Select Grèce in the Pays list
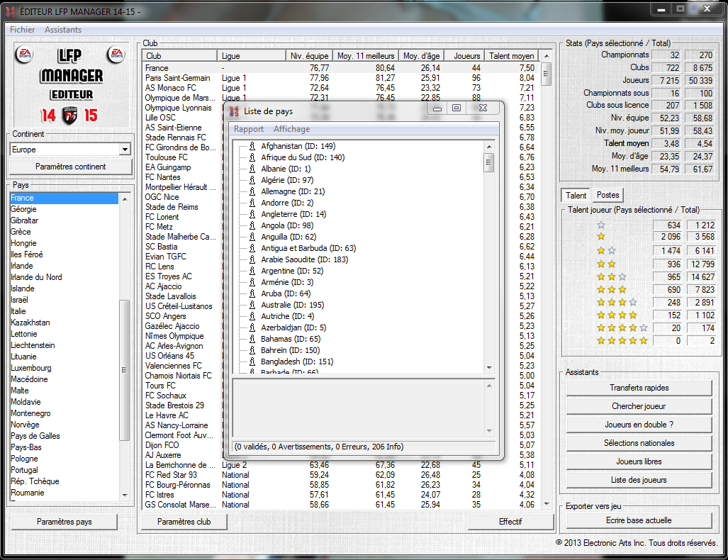The height and width of the screenshot is (560, 728). tap(64, 232)
